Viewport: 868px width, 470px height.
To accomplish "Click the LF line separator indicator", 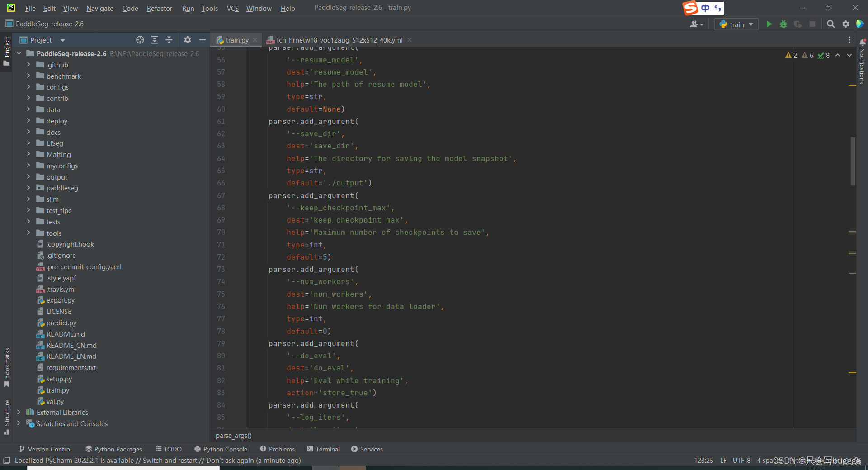I will click(x=723, y=461).
